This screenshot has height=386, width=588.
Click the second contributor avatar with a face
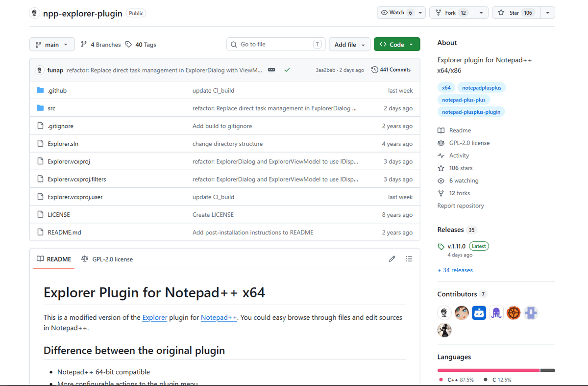tap(462, 312)
